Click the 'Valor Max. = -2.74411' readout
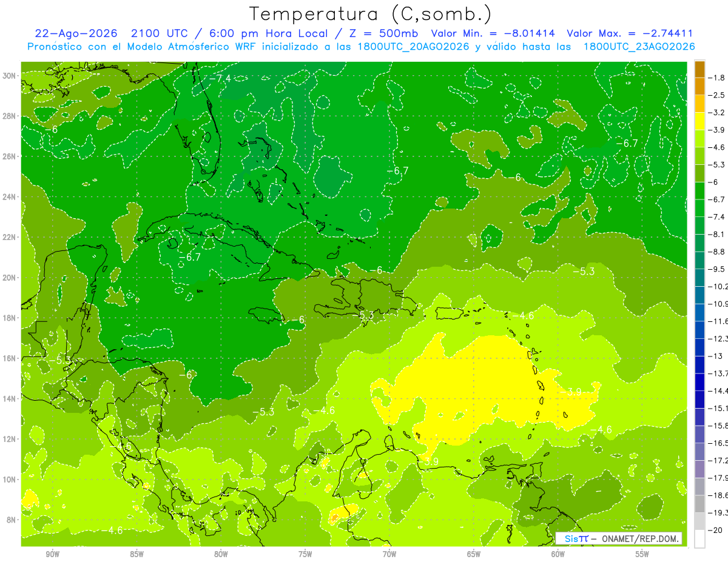728x562 pixels. click(x=630, y=33)
